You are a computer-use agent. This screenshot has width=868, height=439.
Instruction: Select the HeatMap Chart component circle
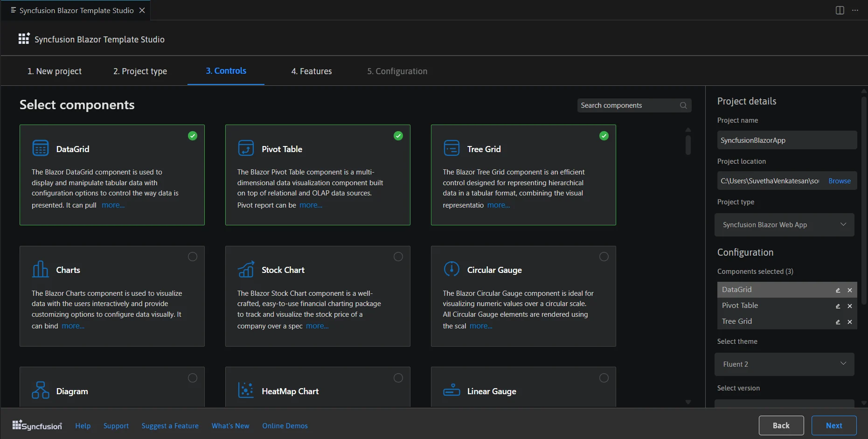[x=398, y=378]
